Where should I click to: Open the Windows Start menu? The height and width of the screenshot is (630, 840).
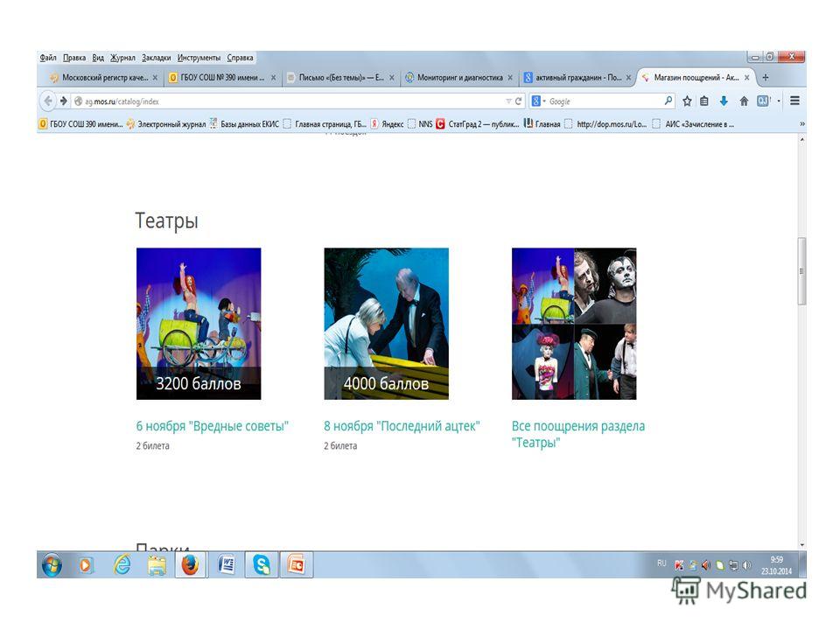coord(52,565)
